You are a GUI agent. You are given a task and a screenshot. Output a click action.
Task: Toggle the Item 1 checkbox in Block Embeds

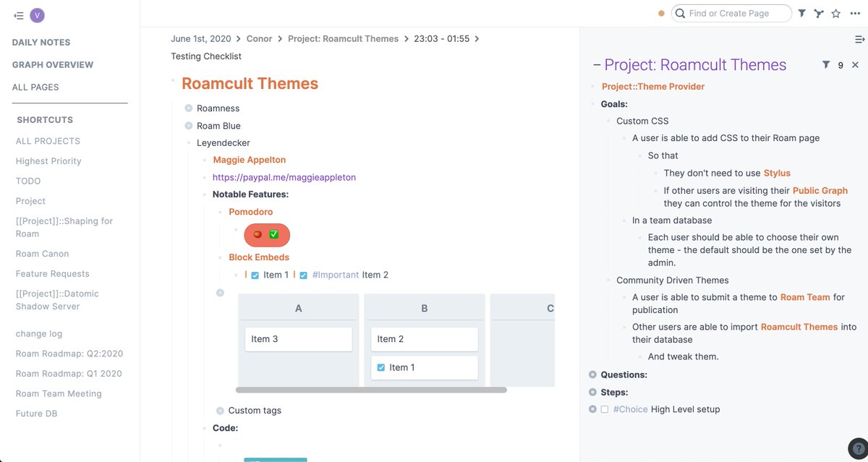[255, 275]
